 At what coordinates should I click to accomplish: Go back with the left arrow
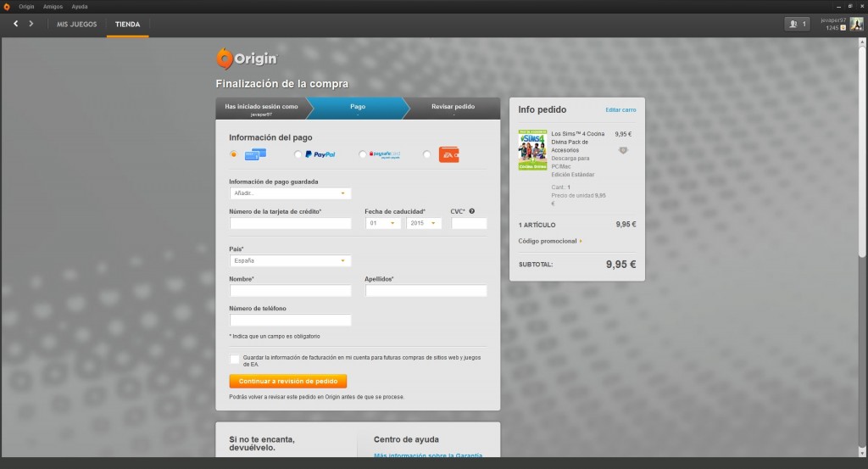point(15,24)
